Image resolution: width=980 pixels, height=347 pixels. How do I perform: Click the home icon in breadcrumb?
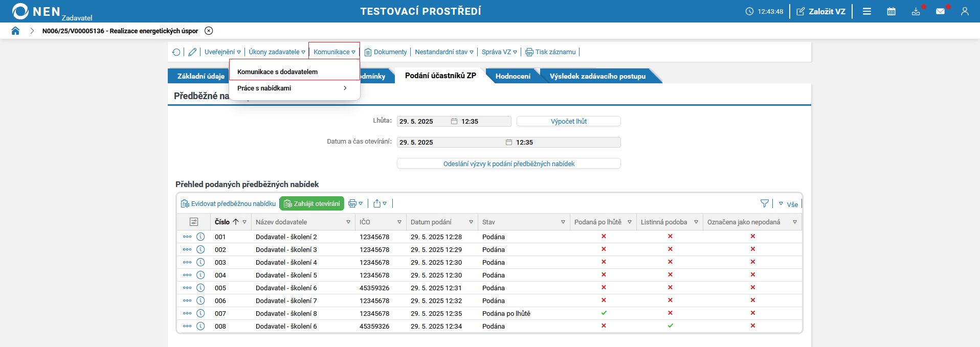(x=15, y=31)
